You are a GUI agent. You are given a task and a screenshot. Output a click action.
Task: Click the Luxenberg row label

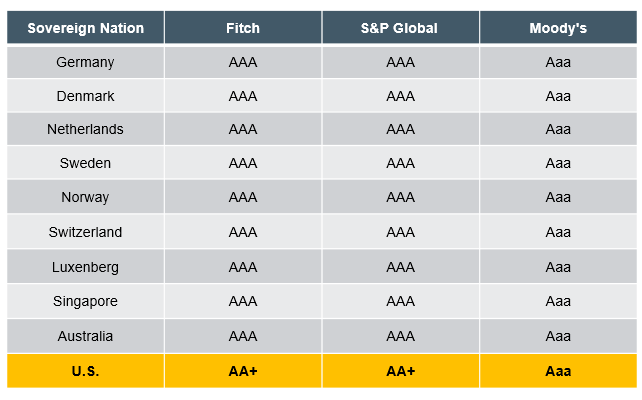[x=86, y=267]
